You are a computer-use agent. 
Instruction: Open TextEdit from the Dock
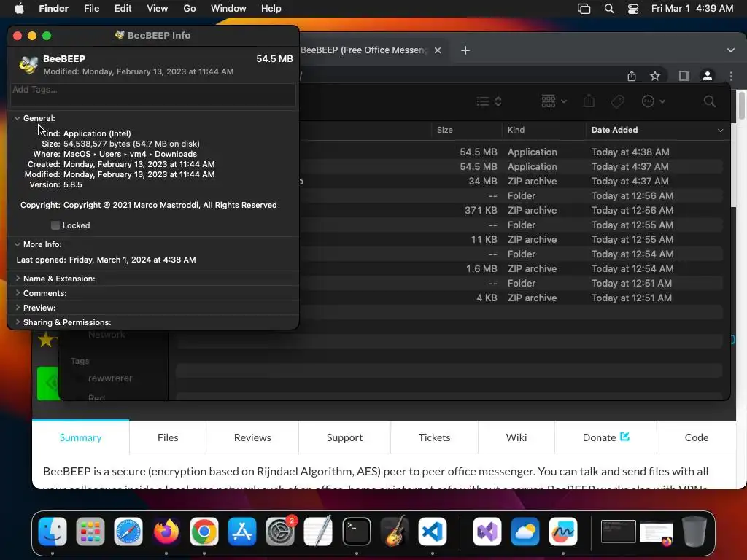click(x=318, y=532)
